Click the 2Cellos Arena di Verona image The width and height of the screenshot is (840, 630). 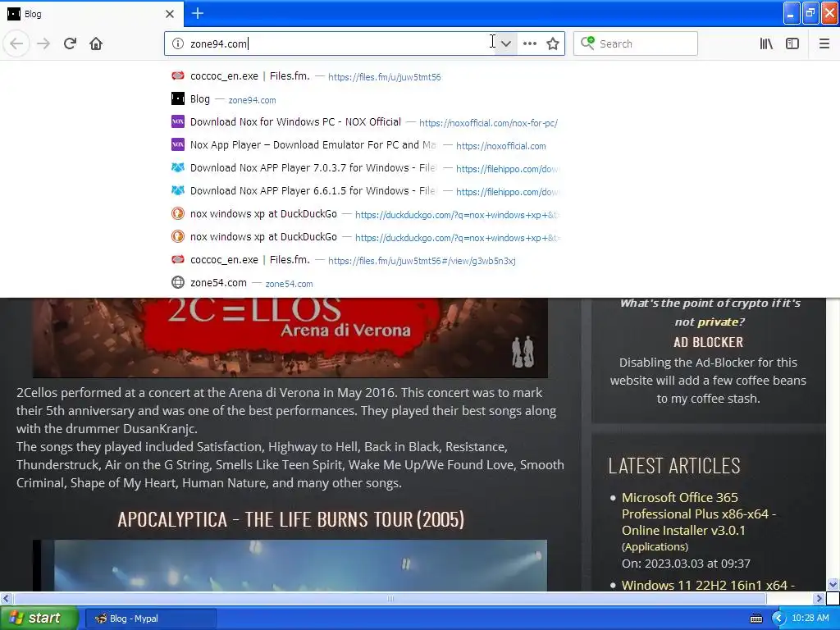click(x=290, y=337)
